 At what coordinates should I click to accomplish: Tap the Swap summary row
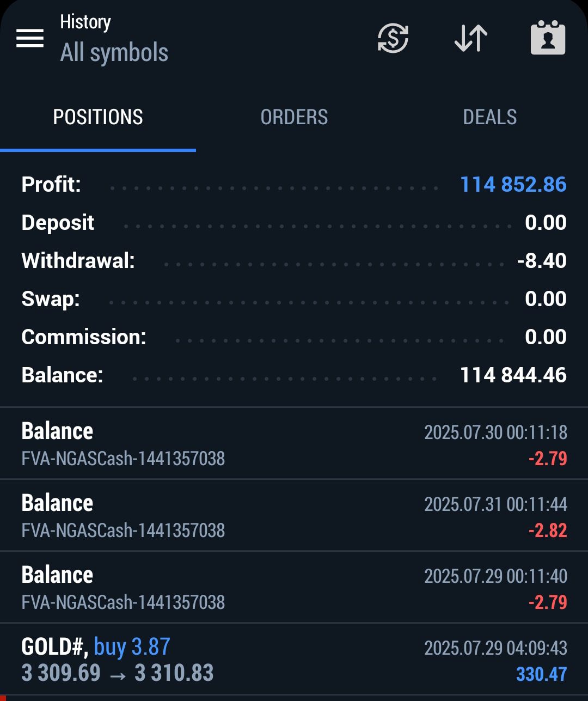click(294, 298)
